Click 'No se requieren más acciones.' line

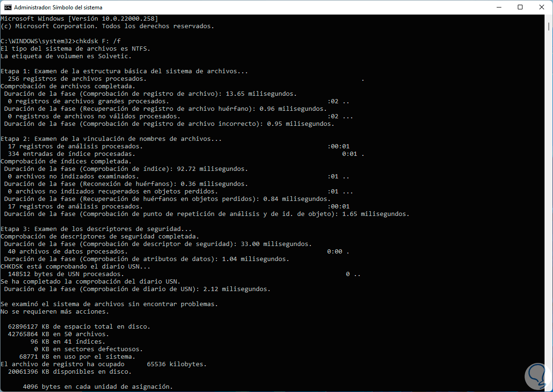tap(54, 312)
